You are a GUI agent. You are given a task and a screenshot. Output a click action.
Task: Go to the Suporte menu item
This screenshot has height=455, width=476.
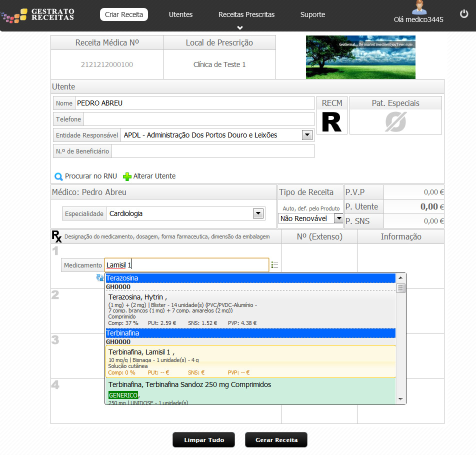[312, 14]
